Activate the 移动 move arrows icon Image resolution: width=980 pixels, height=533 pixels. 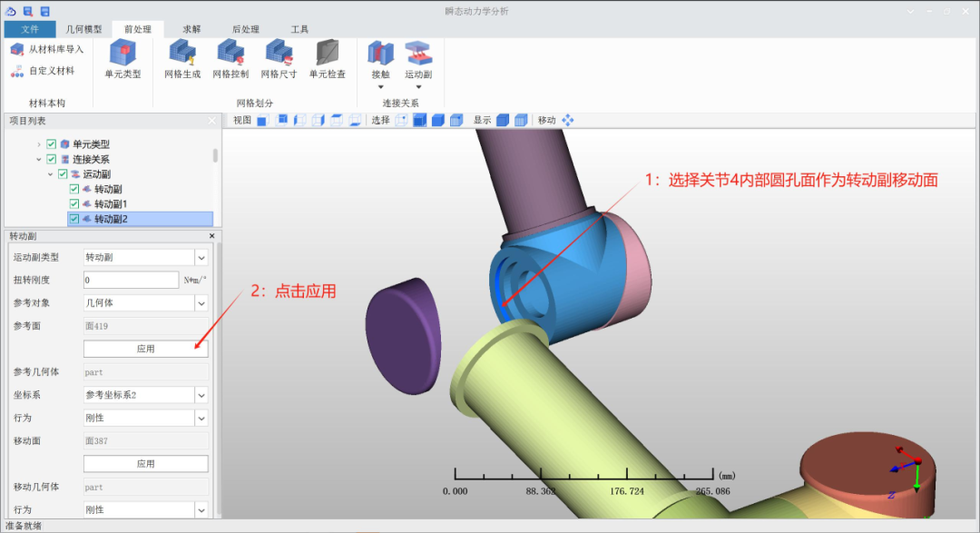point(567,120)
